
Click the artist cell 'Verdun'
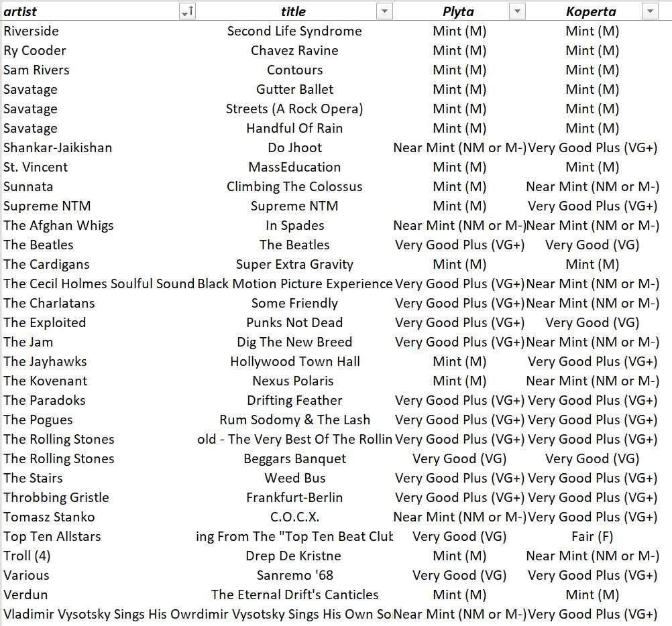[x=25, y=594]
